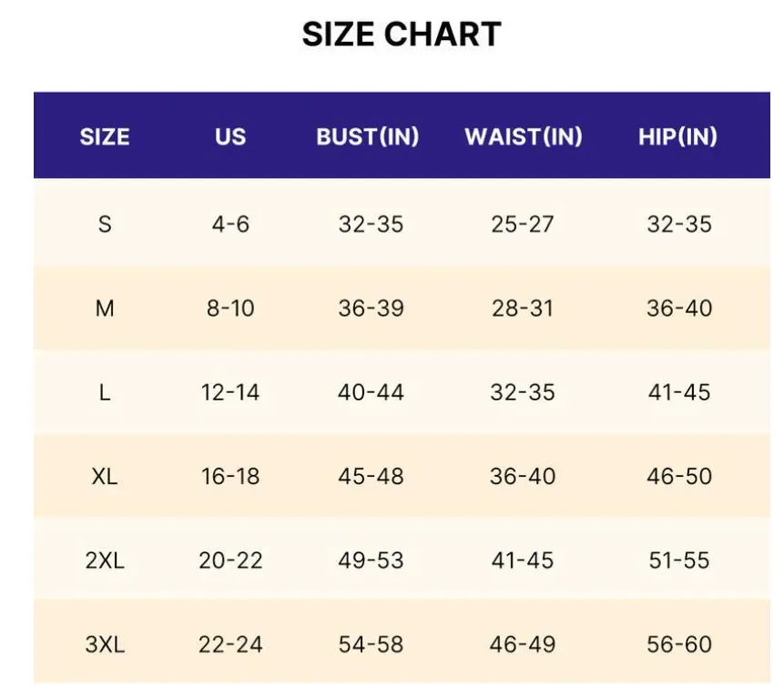Viewport: 784px width, 687px height.
Task: Select the WAIST(IN) column header
Action: (524, 136)
